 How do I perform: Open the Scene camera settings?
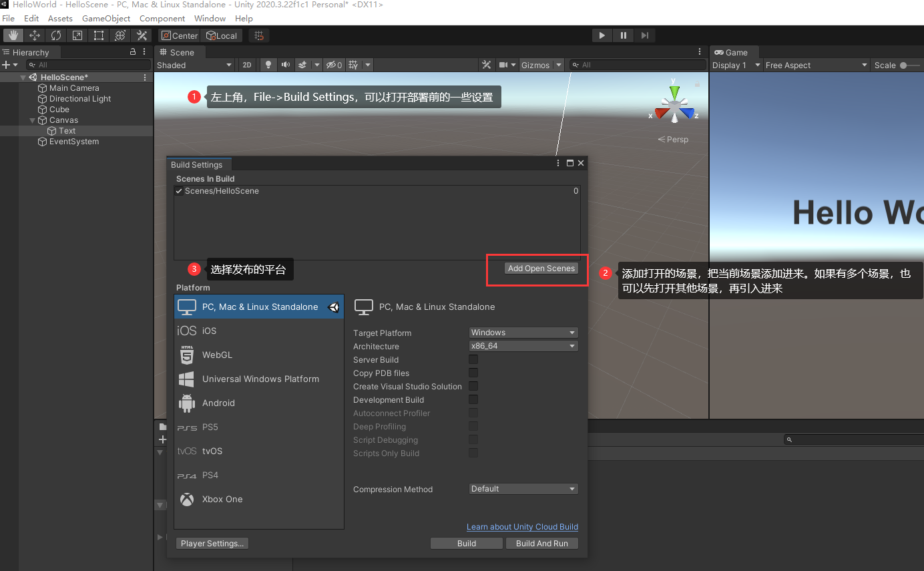[508, 65]
